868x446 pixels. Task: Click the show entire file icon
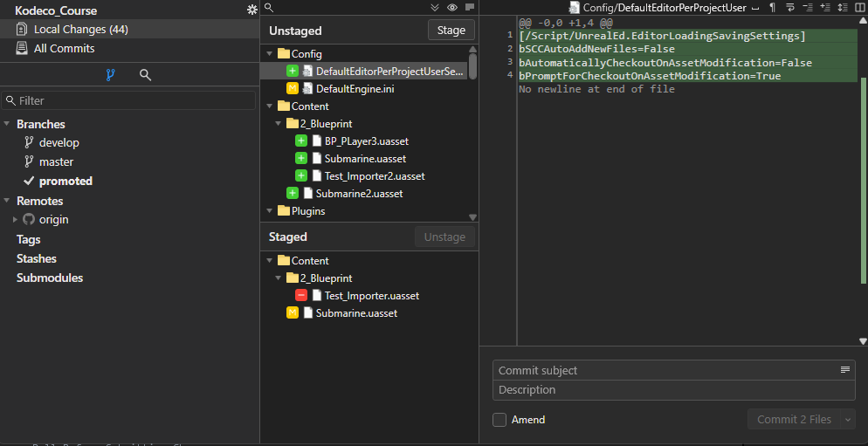pyautogui.click(x=842, y=7)
